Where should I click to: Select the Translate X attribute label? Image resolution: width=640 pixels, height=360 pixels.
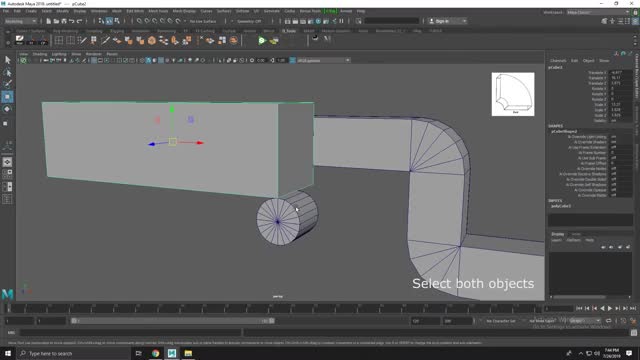597,72
